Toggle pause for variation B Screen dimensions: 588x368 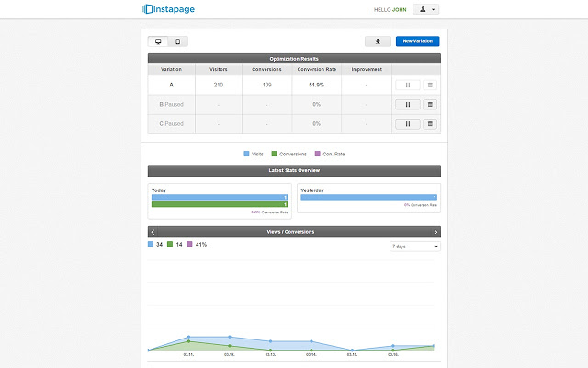coord(408,104)
